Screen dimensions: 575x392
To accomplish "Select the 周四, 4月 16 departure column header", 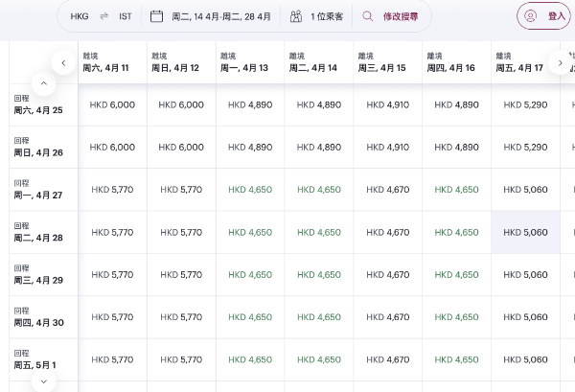I will point(456,63).
